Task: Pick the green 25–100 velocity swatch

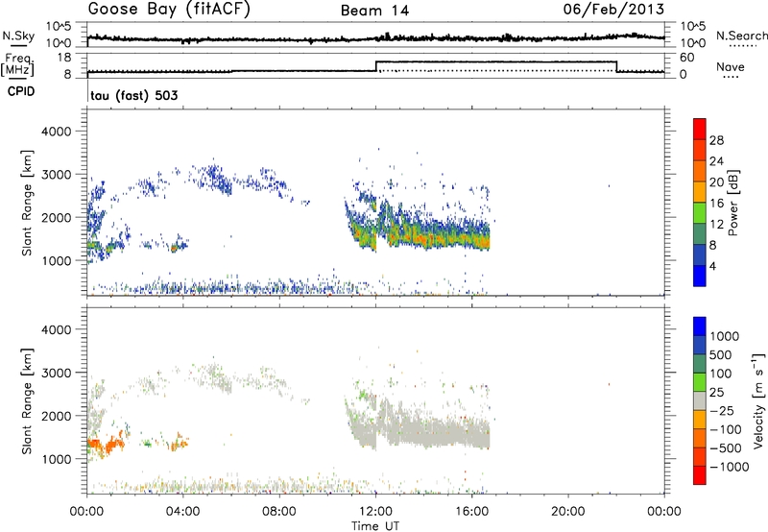Action: click(x=700, y=382)
